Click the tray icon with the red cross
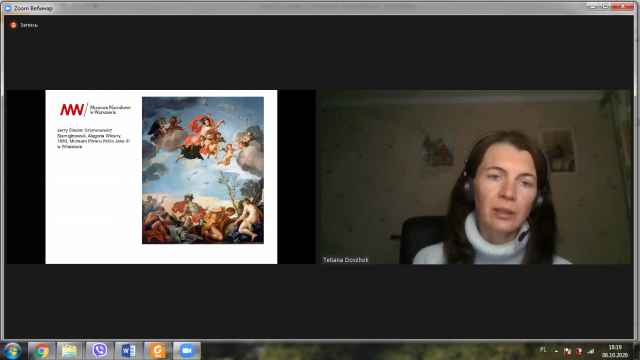This screenshot has height=360, width=640. (x=578, y=351)
